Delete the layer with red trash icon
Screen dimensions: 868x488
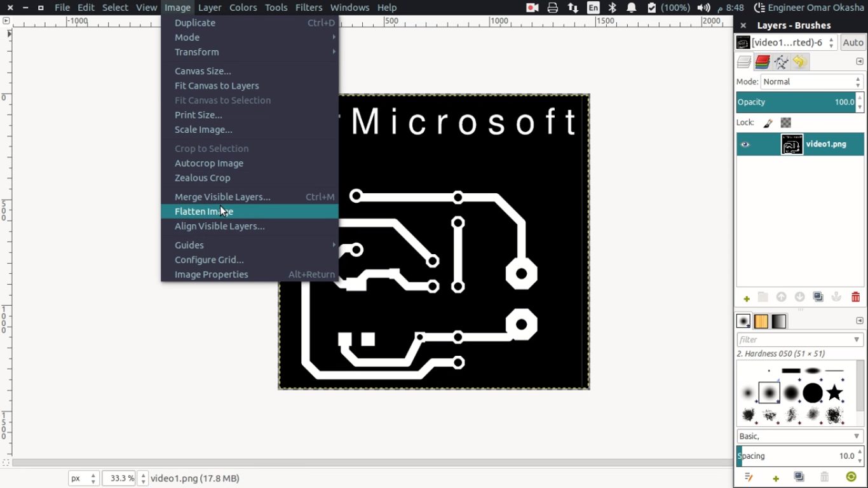coord(855,297)
